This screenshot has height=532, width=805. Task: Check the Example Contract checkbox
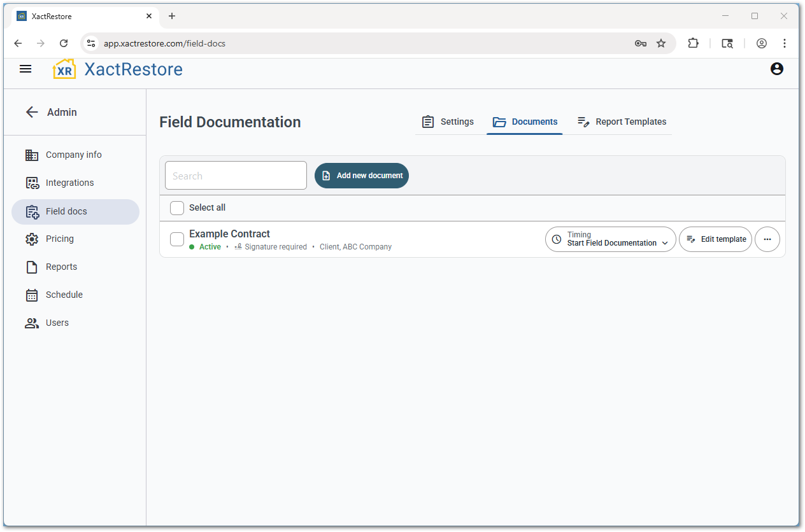click(176, 239)
